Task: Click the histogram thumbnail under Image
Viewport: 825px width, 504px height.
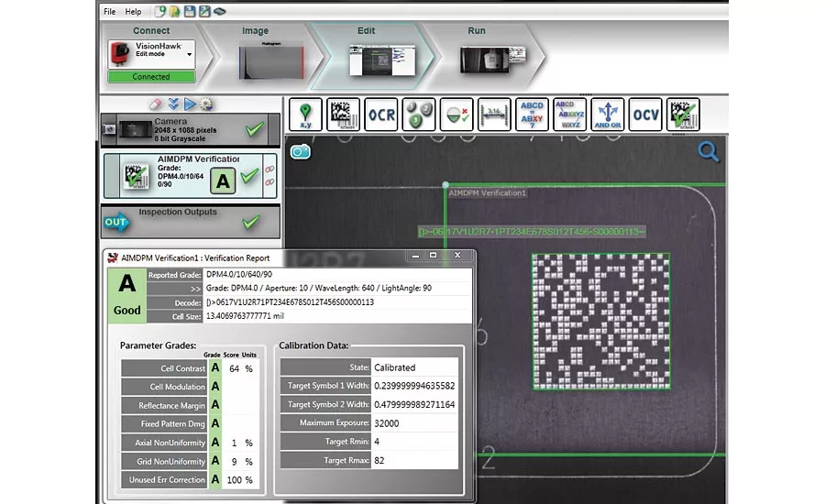Action: tap(271, 61)
